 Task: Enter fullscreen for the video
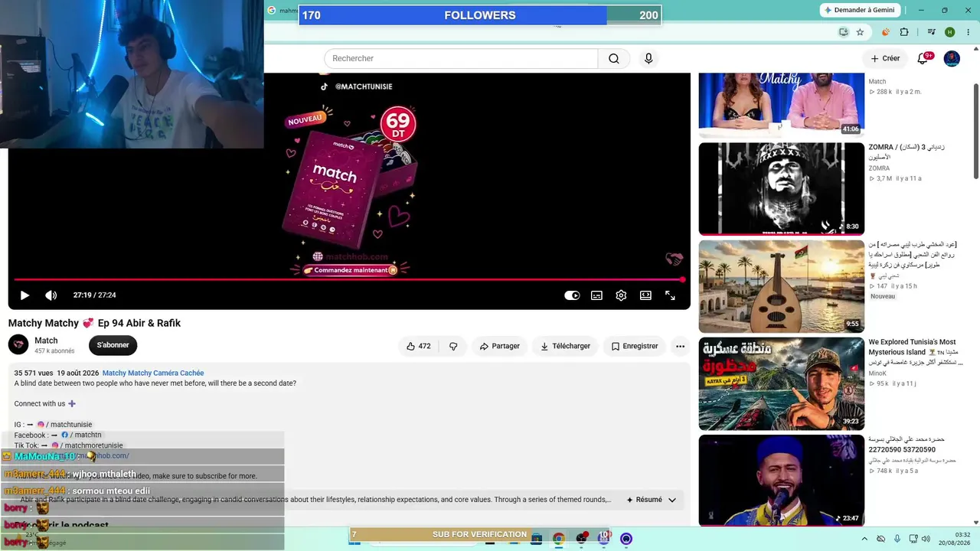(x=670, y=295)
